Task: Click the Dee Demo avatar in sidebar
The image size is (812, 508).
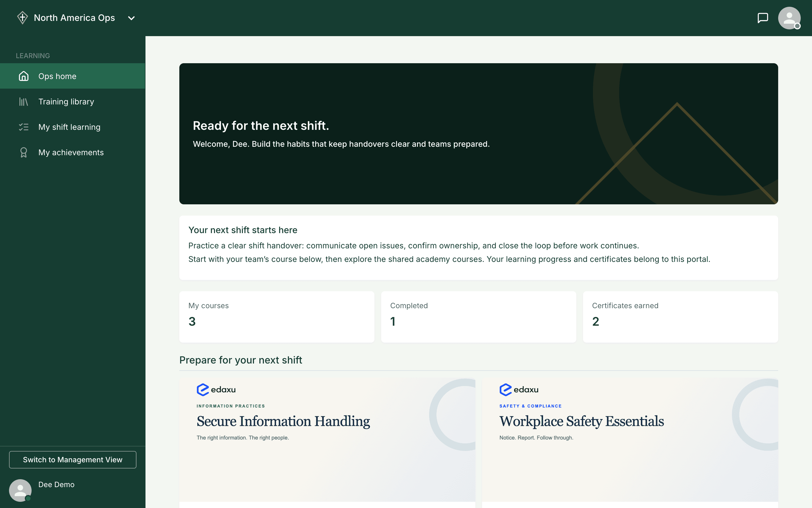Action: tap(20, 491)
